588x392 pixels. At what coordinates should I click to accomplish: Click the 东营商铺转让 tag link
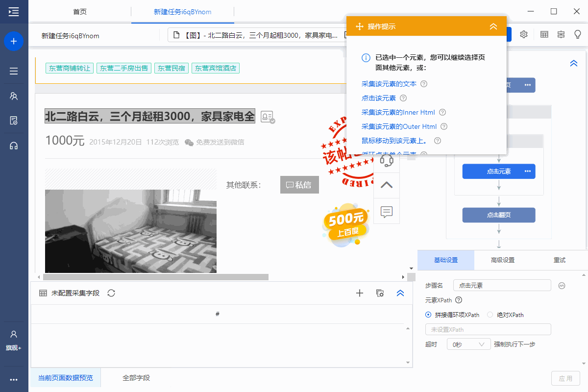coord(69,68)
